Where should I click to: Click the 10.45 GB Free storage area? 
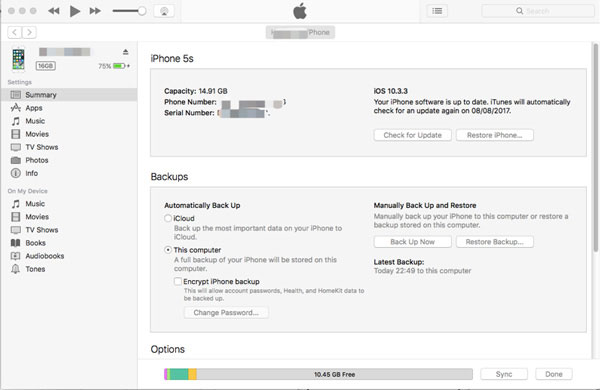click(x=334, y=374)
